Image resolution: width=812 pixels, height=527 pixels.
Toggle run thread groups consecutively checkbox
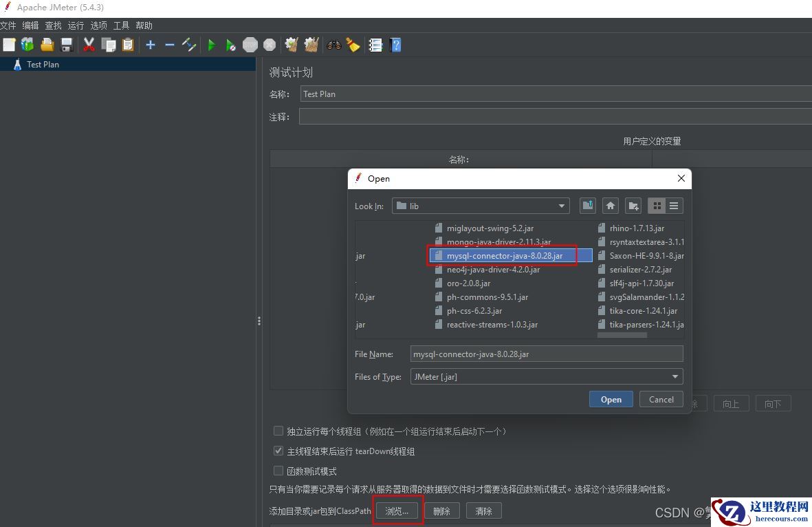point(278,431)
